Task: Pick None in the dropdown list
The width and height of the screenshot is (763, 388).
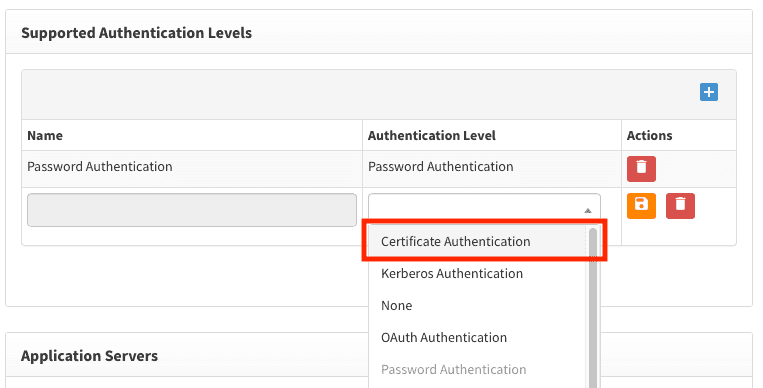Action: click(x=477, y=306)
